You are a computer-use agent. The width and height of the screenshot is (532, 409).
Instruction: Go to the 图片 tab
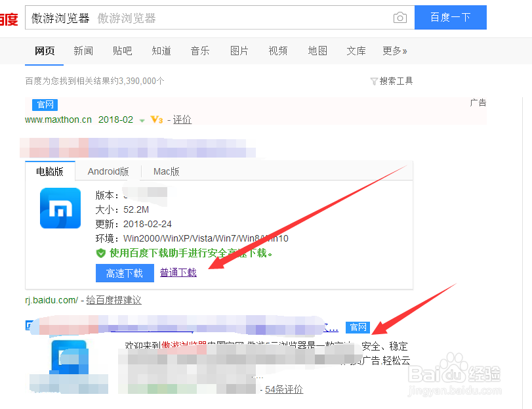pos(239,51)
